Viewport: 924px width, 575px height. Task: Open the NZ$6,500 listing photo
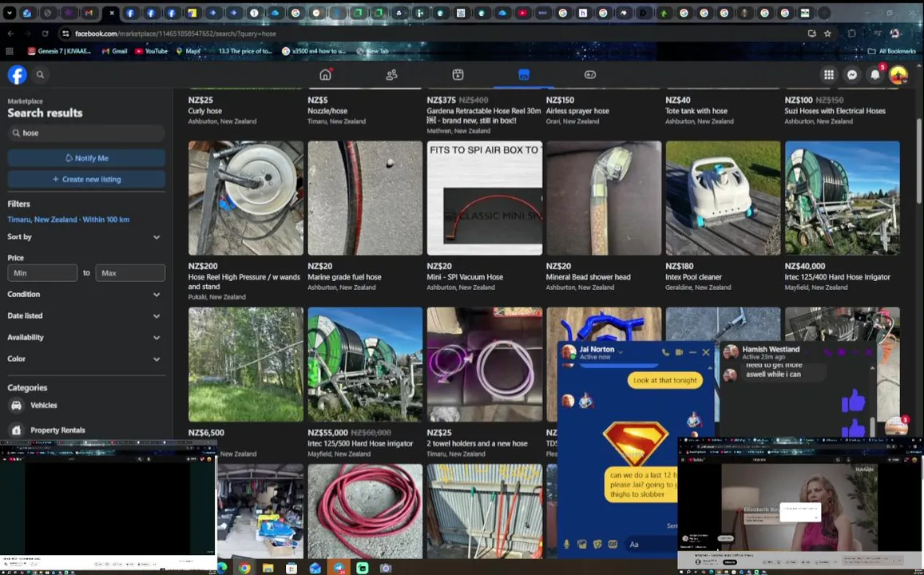[246, 364]
